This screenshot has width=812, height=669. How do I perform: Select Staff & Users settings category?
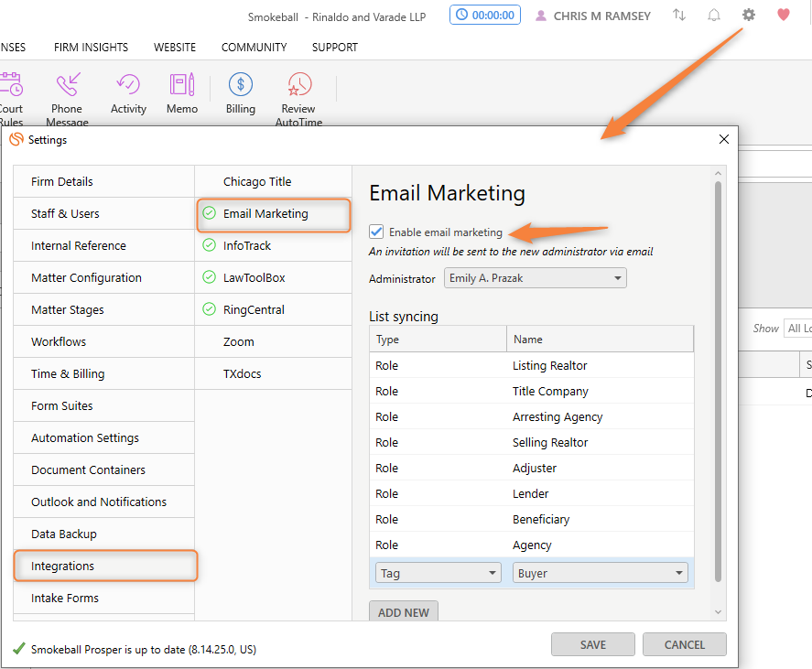[x=103, y=214]
